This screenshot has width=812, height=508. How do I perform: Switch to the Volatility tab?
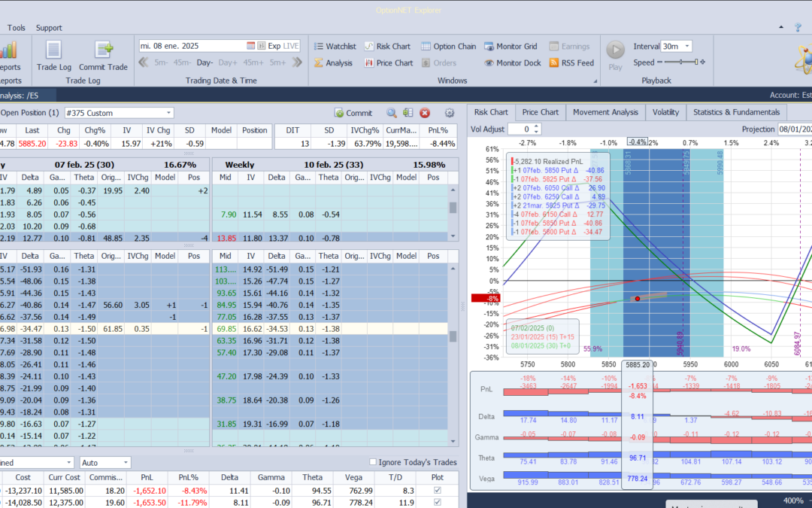[665, 112]
